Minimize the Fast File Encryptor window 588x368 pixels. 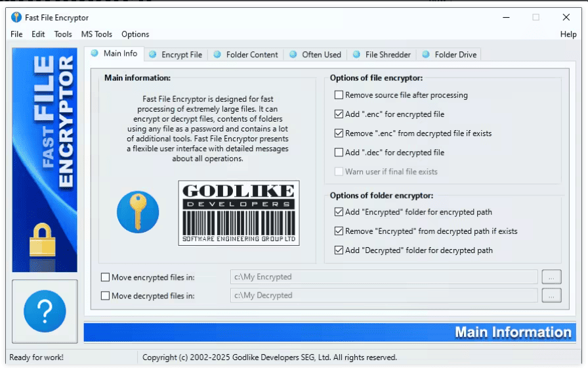point(506,17)
